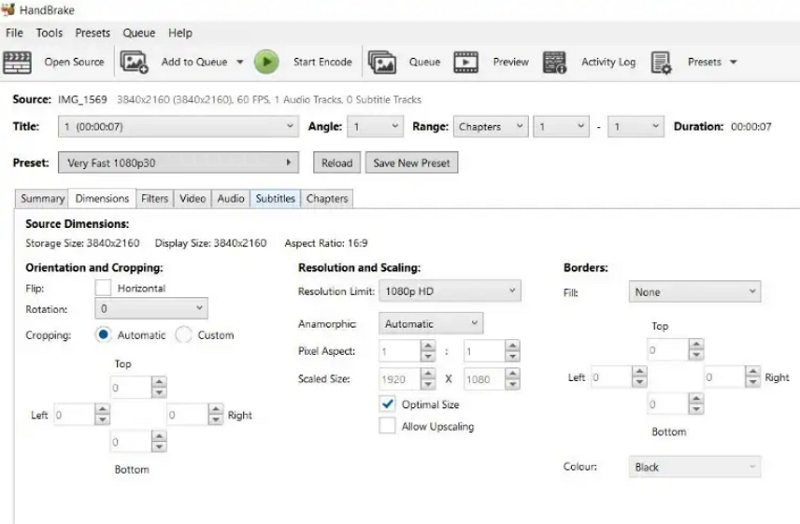Viewport: 800px width, 524px height.
Task: Switch to the Dimensions tab
Action: [102, 198]
